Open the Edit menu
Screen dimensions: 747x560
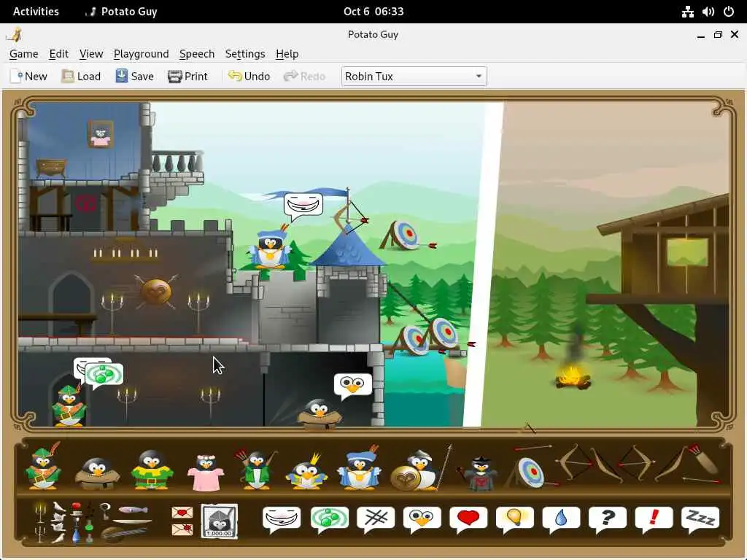(x=59, y=54)
